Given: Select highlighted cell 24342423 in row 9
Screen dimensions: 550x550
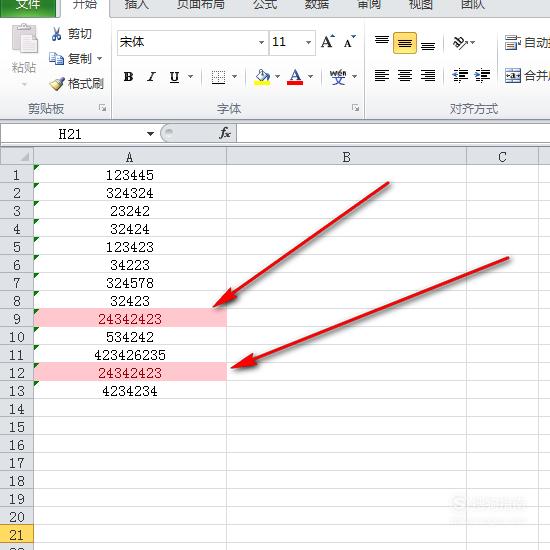Looking at the screenshot, I should point(130,319).
